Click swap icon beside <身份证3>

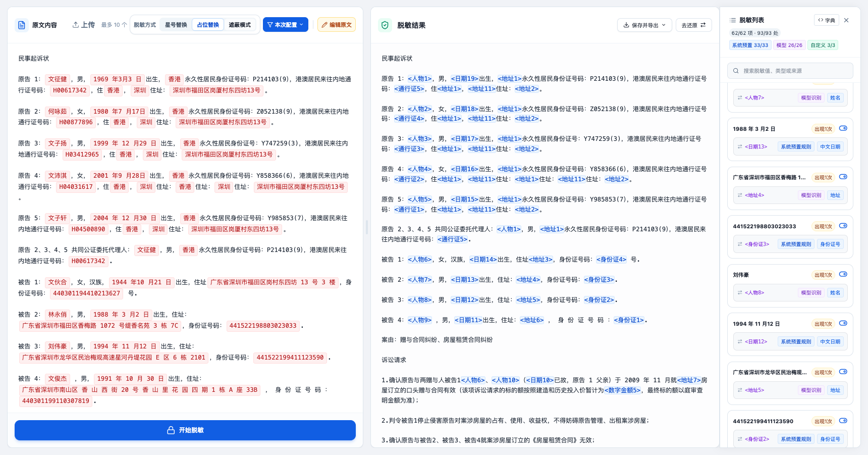(x=740, y=244)
